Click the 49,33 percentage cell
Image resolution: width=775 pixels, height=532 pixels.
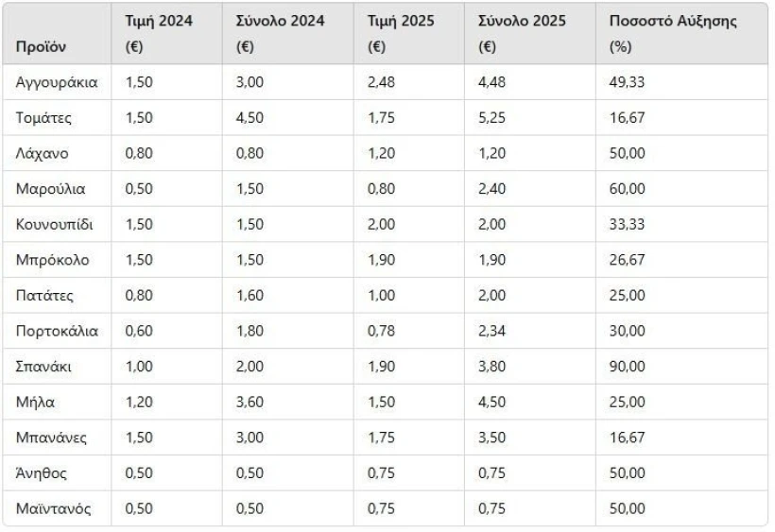tap(628, 82)
